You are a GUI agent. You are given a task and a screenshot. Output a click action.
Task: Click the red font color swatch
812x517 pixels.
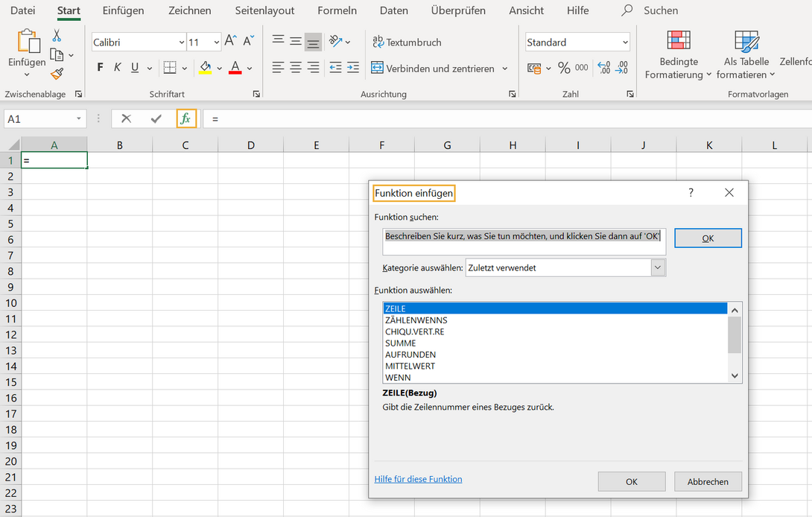pyautogui.click(x=235, y=68)
